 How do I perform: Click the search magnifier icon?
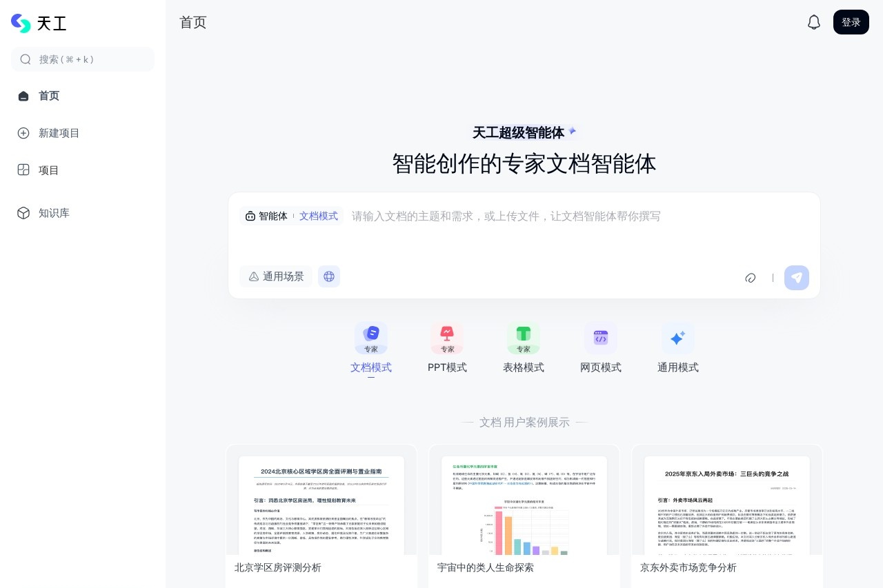pos(26,59)
